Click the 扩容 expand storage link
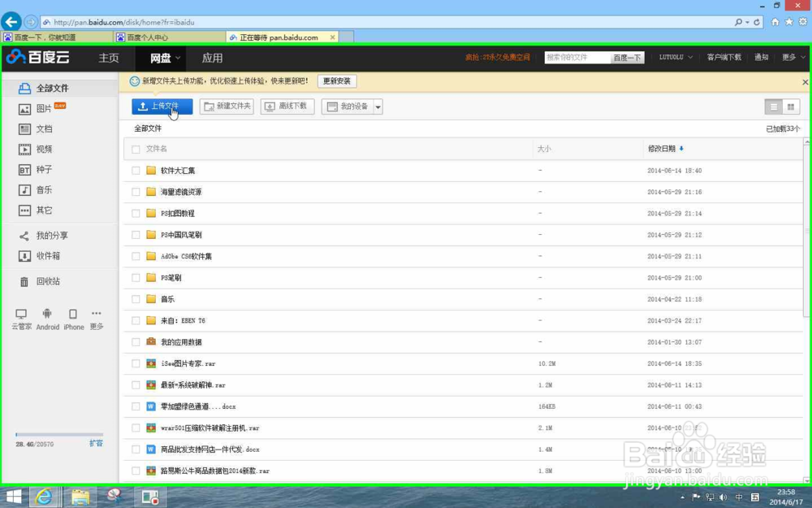Screen dimensions: 812x508 [x=97, y=444]
